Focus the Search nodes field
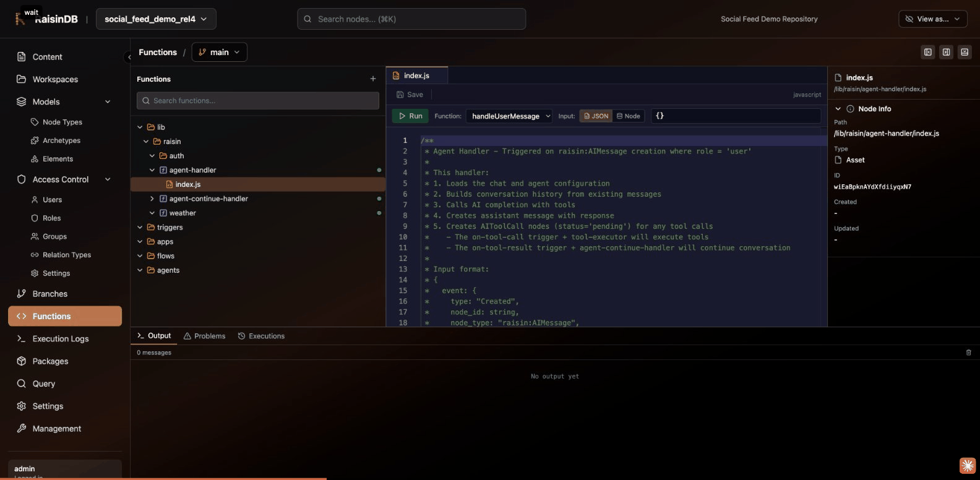Screen dimensions: 980x480 pos(411,19)
